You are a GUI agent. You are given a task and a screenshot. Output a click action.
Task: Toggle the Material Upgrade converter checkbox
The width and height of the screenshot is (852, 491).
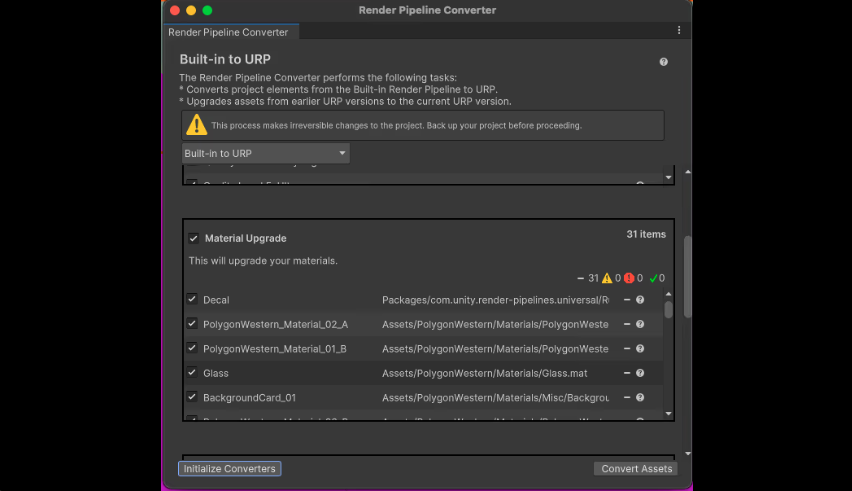tap(193, 238)
